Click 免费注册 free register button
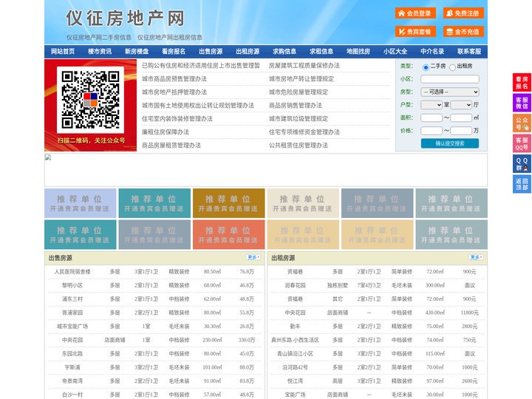 tap(463, 13)
